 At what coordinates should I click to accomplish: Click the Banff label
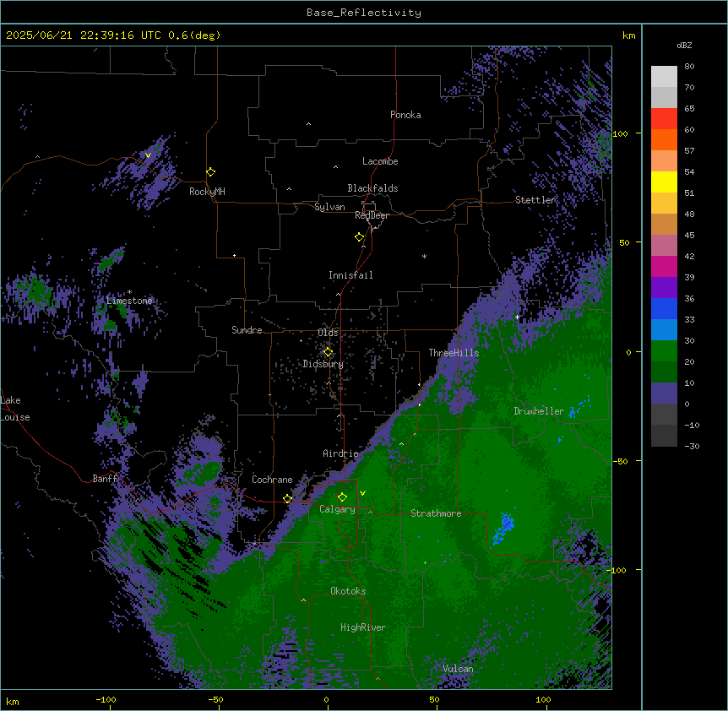(x=105, y=479)
